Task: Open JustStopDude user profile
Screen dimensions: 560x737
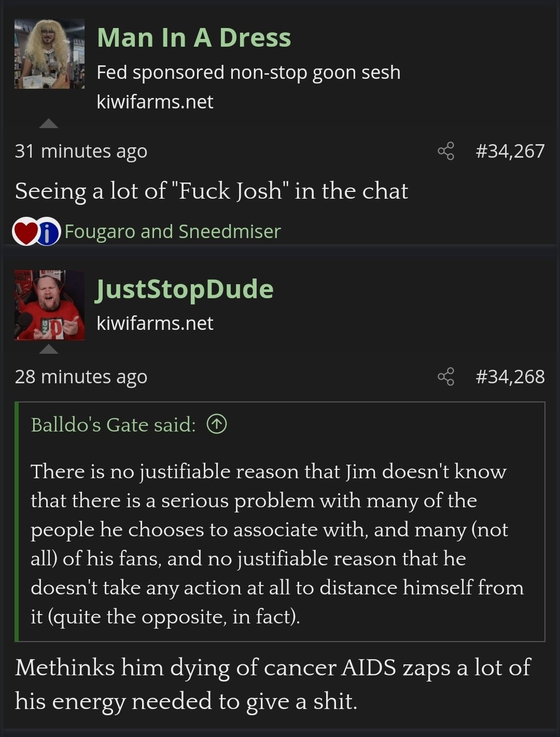Action: [185, 289]
